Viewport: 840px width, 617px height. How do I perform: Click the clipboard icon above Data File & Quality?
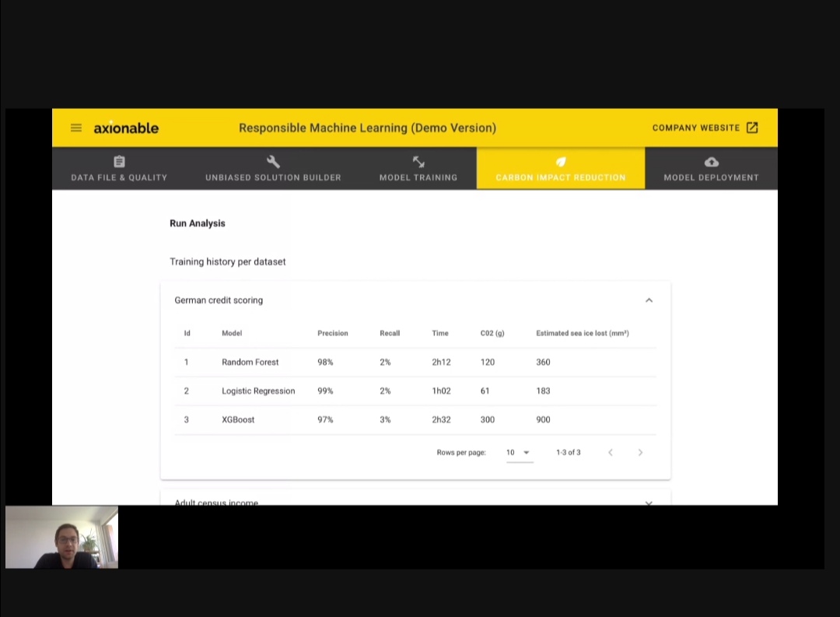[x=120, y=161]
